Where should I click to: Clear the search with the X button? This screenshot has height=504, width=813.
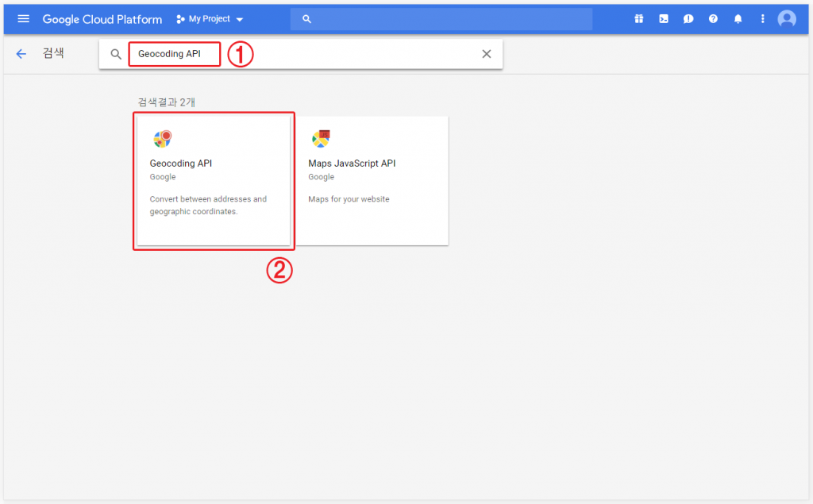click(x=487, y=54)
